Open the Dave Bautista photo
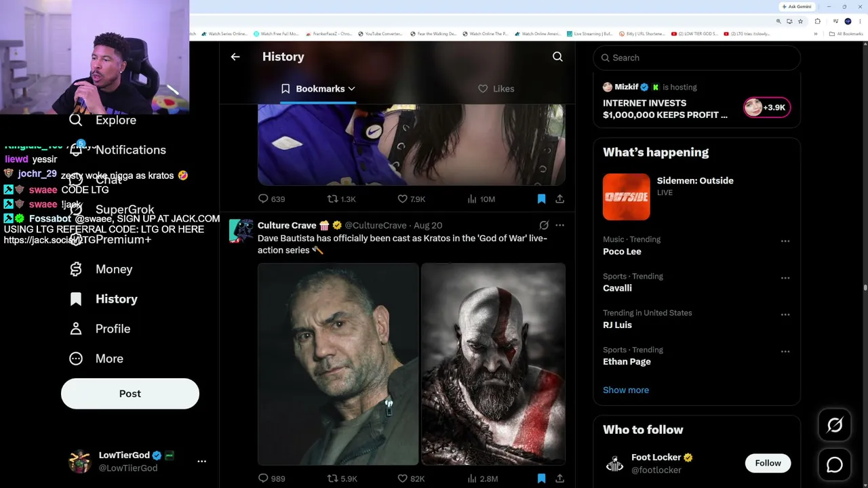This screenshot has width=868, height=488. tap(338, 364)
